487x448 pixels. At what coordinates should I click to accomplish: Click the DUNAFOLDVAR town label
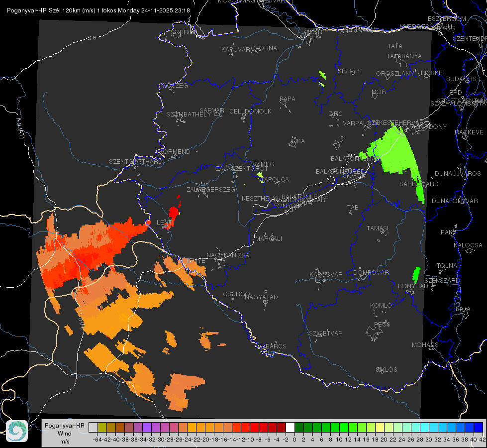pos(455,201)
